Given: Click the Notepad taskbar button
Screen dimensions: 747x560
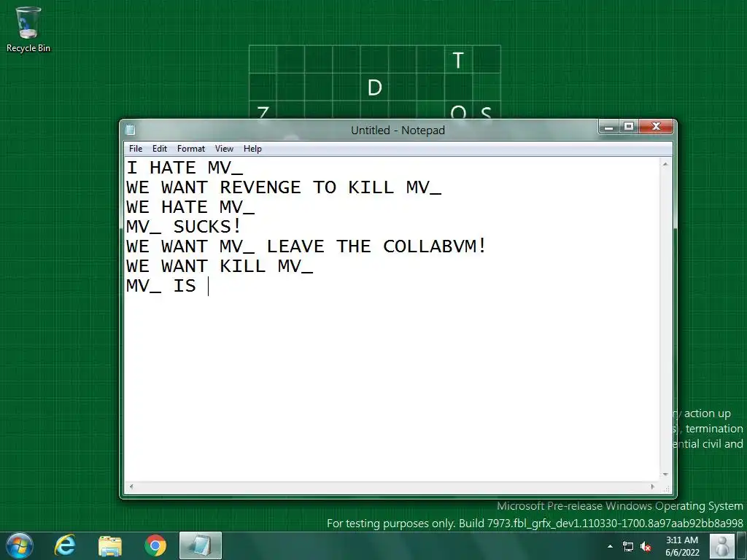Looking at the screenshot, I should [201, 545].
